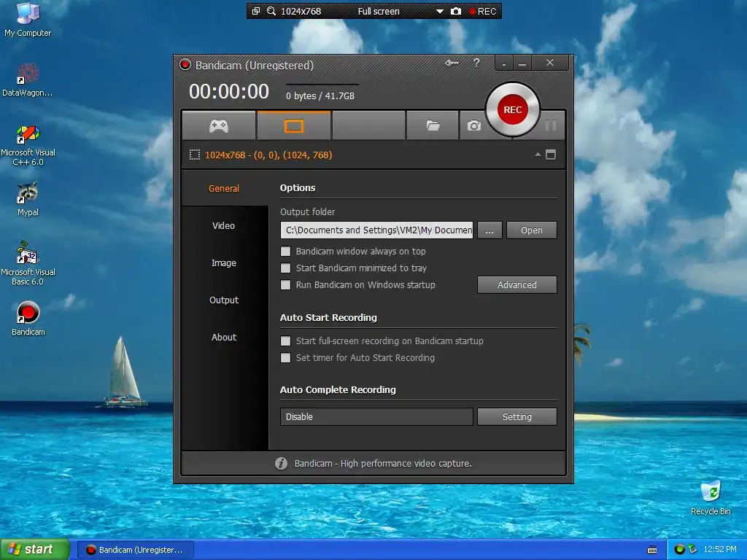Select the Mypal raccoon desktop icon

[x=28, y=199]
